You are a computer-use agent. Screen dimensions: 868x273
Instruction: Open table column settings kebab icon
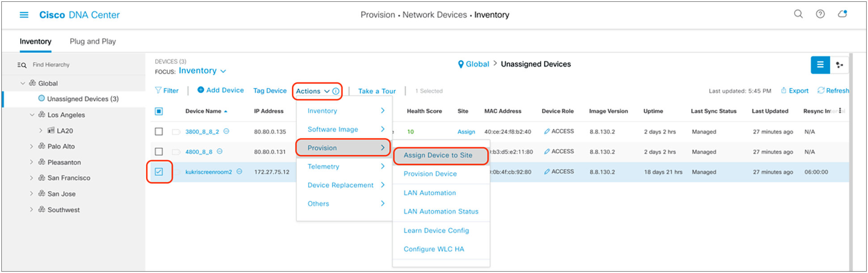[x=840, y=111]
